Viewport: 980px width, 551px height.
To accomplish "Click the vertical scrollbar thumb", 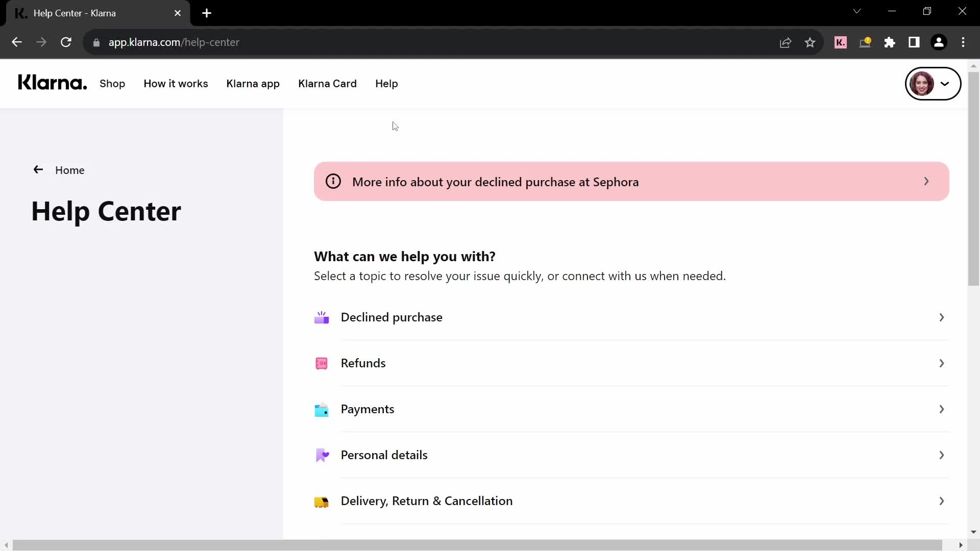I will (973, 179).
